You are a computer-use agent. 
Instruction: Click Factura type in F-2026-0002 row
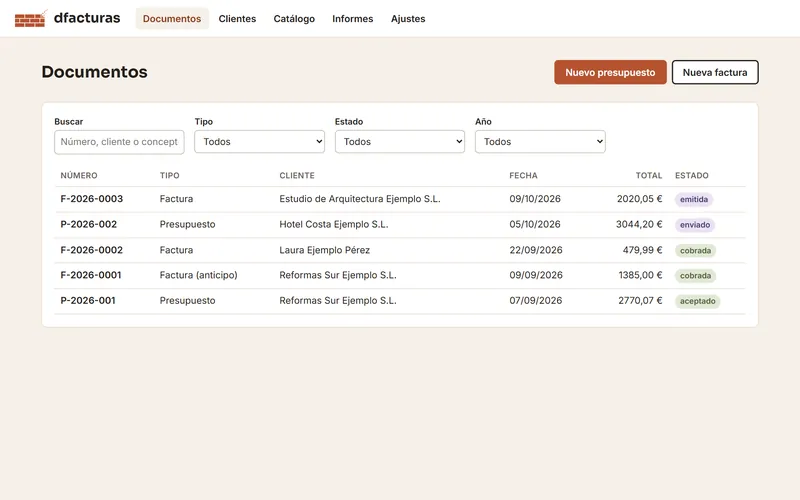point(176,250)
